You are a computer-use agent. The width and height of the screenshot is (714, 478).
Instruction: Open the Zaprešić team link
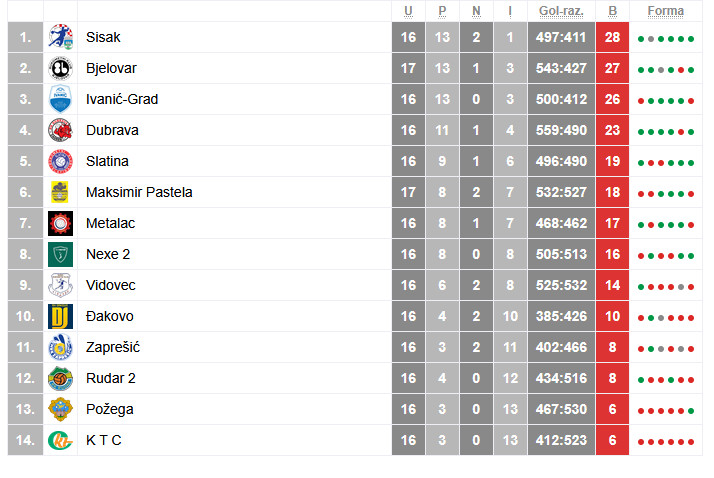[112, 347]
